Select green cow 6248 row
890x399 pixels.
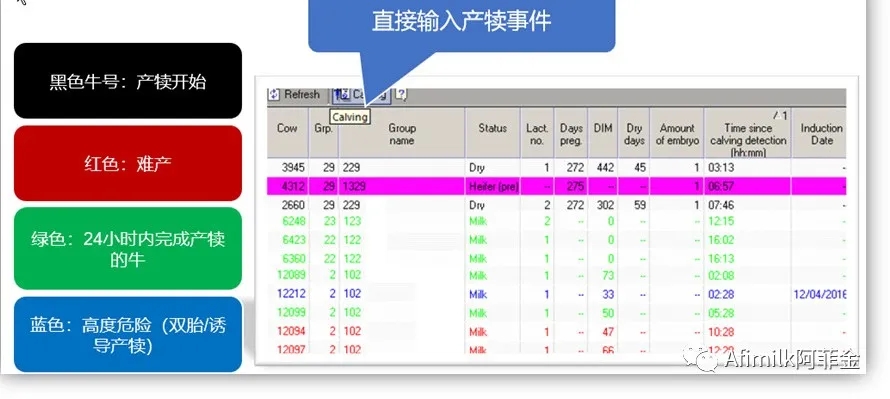coord(557,221)
